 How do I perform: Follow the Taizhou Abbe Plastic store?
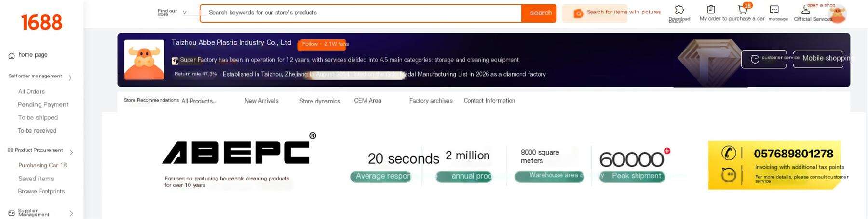click(323, 44)
